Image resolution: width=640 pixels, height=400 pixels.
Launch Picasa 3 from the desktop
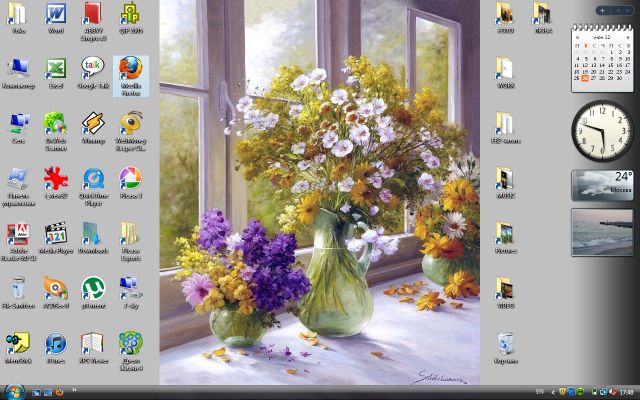coord(131,183)
